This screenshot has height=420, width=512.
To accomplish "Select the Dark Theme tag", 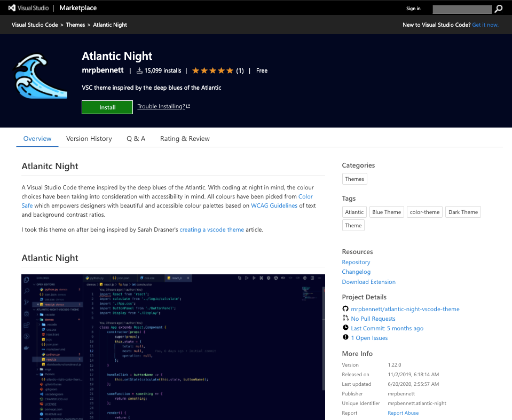I will [462, 212].
